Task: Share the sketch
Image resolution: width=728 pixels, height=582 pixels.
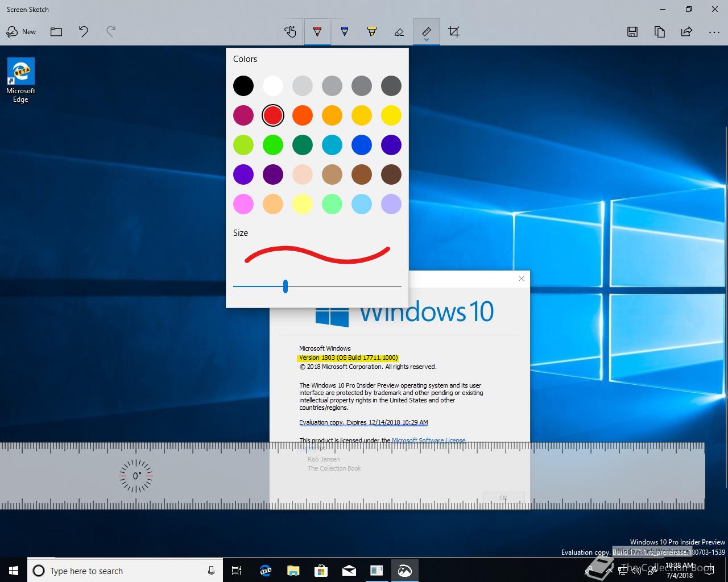Action: 687,32
